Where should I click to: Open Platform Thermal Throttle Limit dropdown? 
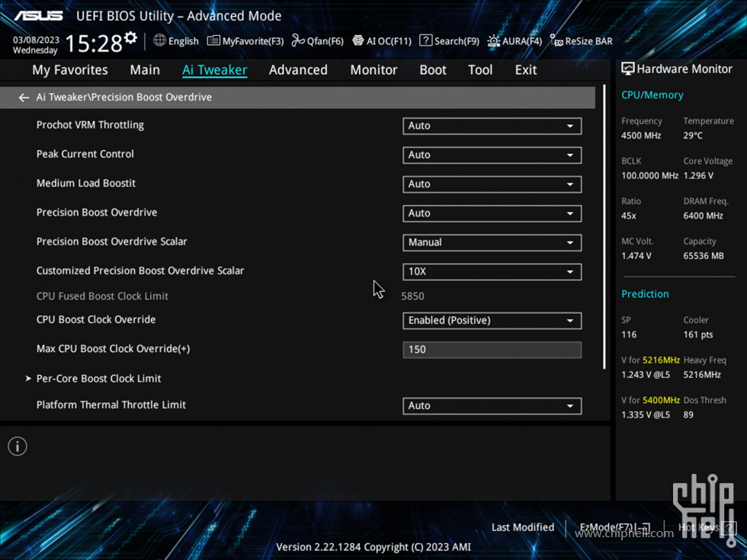(492, 406)
